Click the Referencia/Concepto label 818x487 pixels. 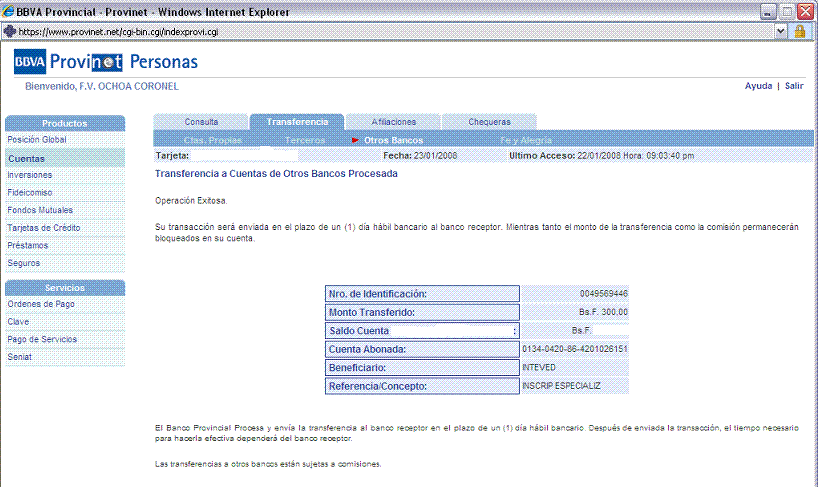(422, 386)
